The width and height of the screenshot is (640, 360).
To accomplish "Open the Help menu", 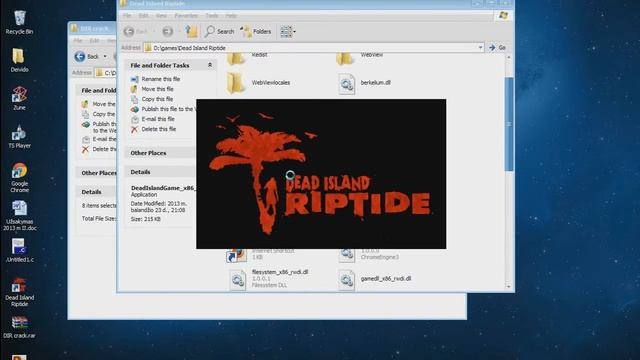I will [x=231, y=16].
